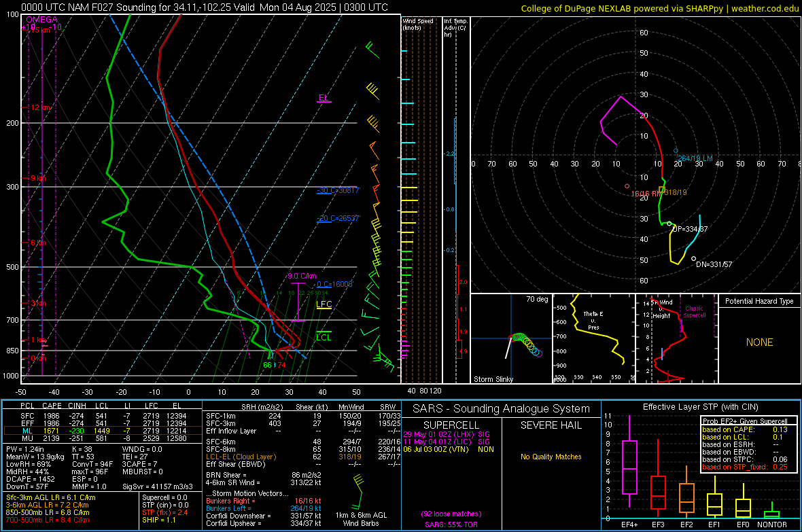Viewport: 802px width, 532px height.
Task: Click the green 'LCL' marker label
Action: [x=324, y=337]
